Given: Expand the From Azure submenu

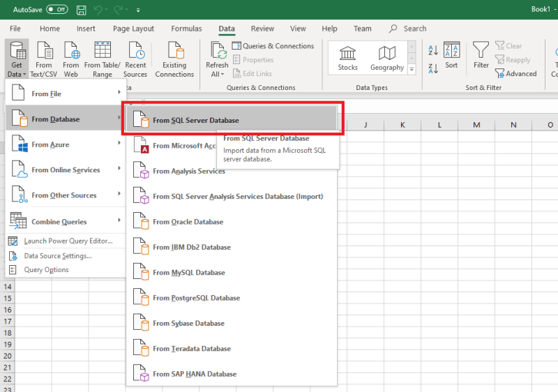Looking at the screenshot, I should point(66,144).
